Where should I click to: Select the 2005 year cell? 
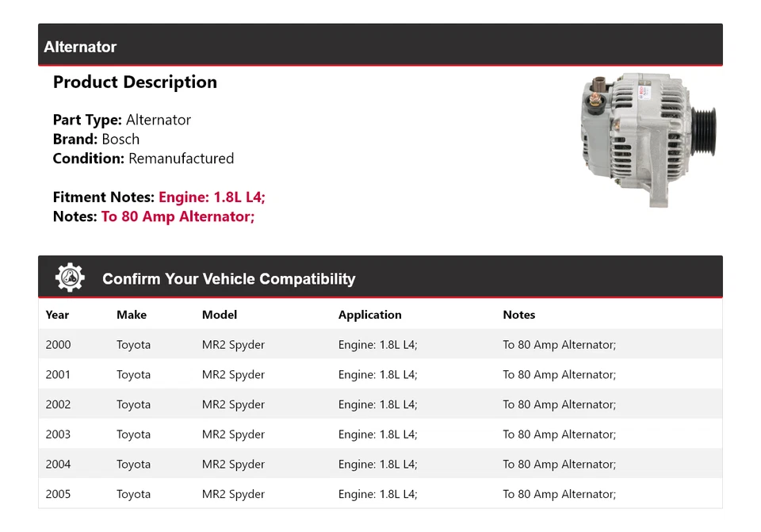58,494
